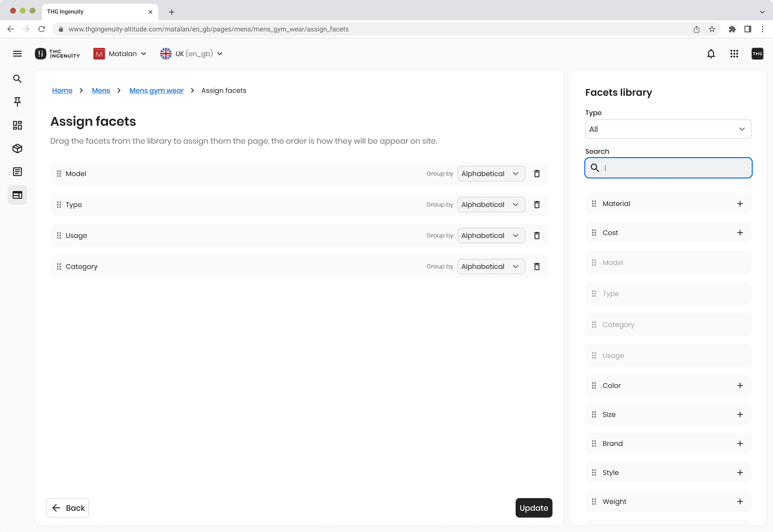773x532 pixels.
Task: Click the THG user avatar
Action: pos(757,54)
